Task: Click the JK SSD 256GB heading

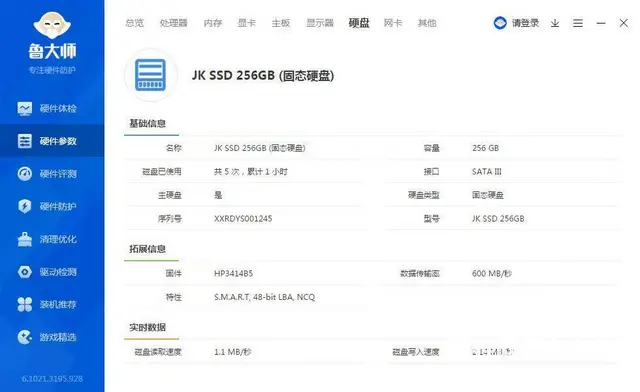Action: (x=263, y=76)
